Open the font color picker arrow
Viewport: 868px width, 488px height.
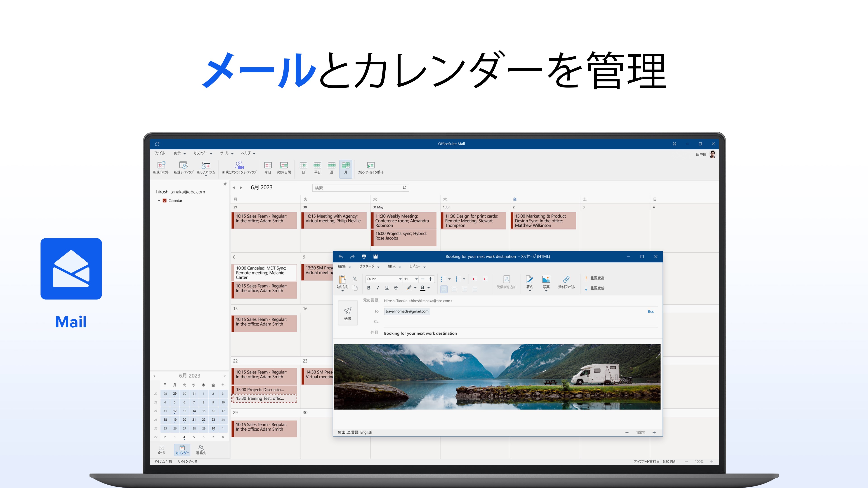click(429, 288)
